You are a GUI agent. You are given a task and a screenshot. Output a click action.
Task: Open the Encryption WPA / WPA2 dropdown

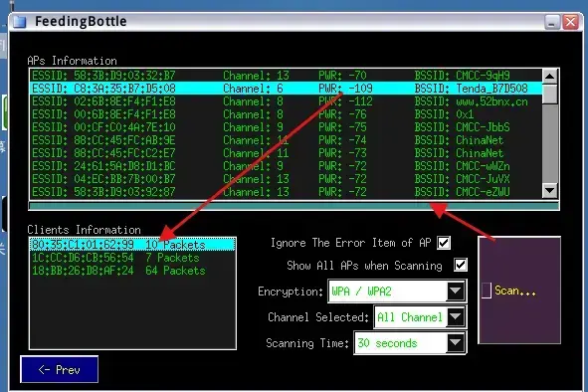(456, 292)
